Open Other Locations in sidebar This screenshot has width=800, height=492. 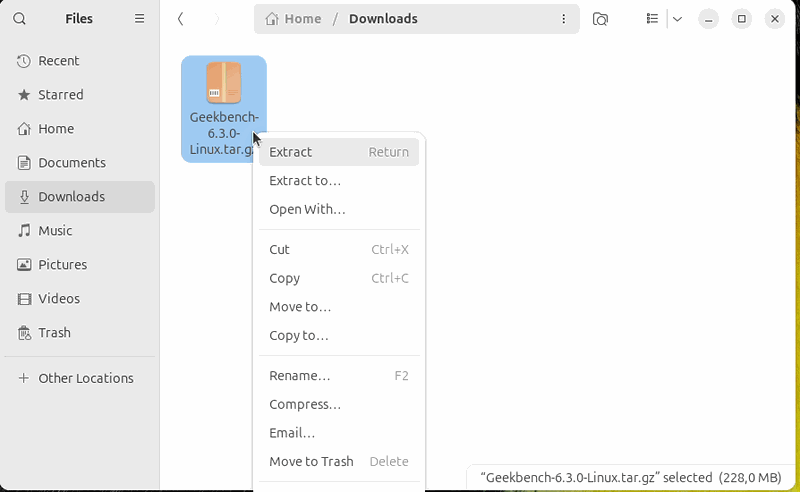click(x=85, y=379)
